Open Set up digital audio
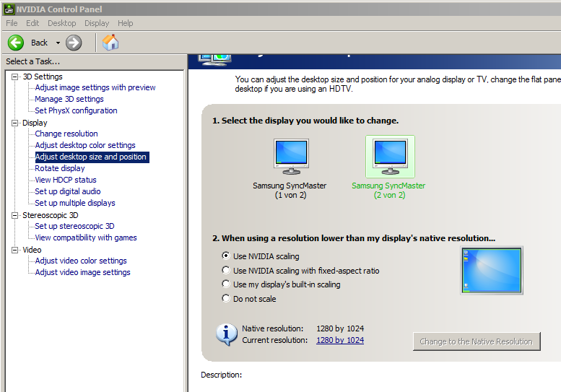561x392 pixels. [x=68, y=191]
